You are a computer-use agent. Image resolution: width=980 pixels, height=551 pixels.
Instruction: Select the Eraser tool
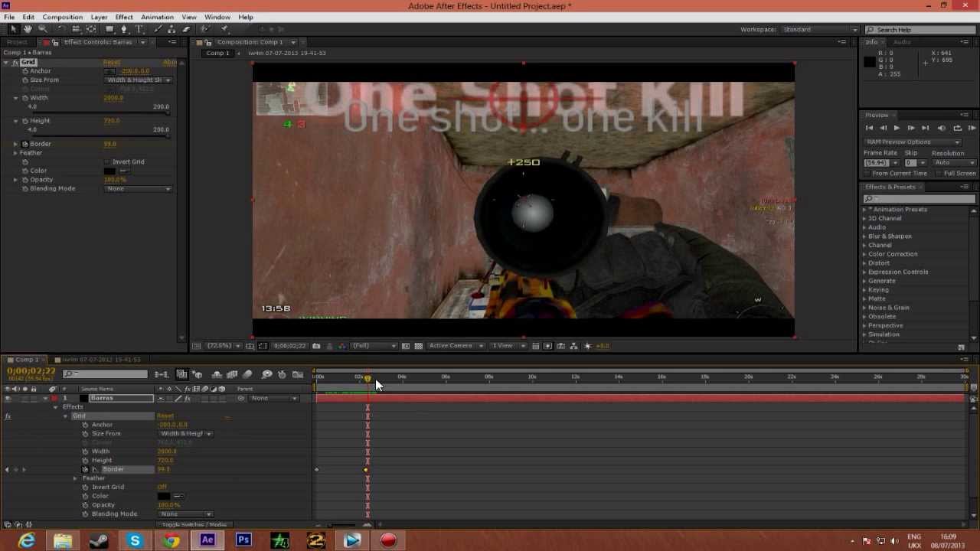(x=186, y=29)
